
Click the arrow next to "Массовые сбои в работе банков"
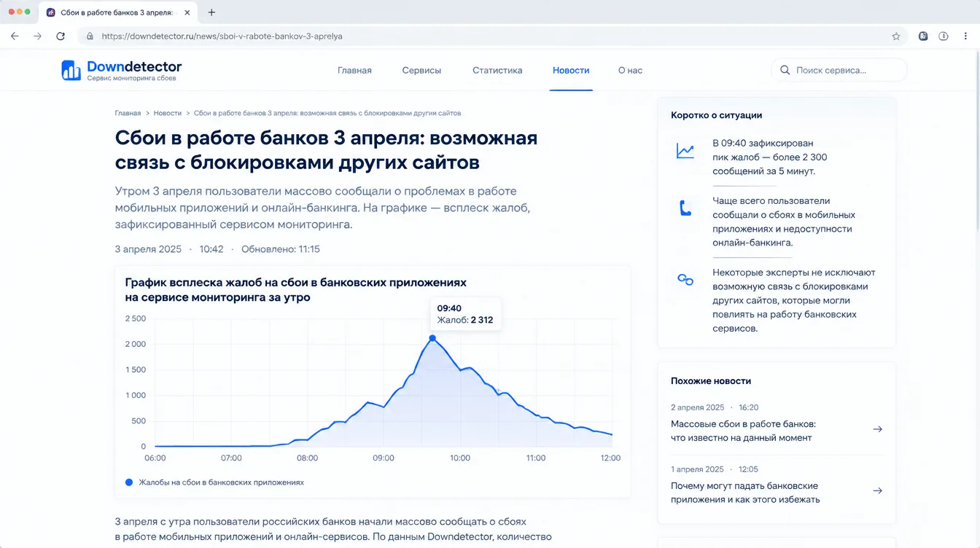(877, 429)
